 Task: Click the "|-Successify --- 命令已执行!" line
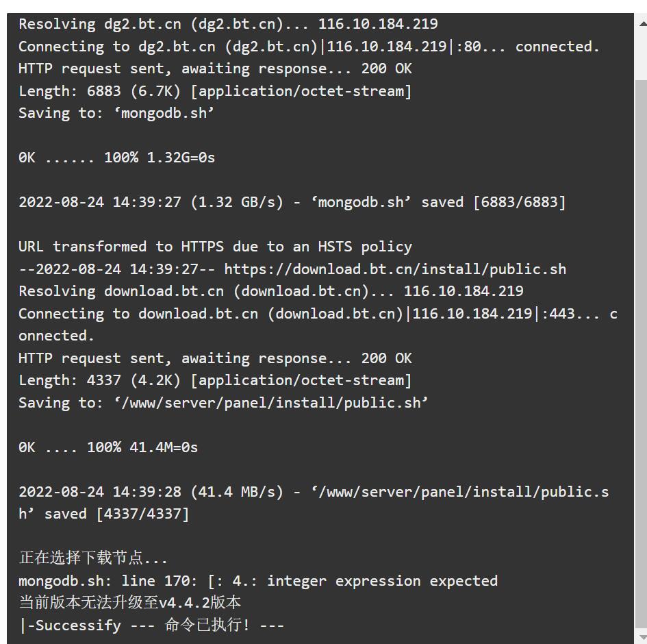tap(151, 626)
